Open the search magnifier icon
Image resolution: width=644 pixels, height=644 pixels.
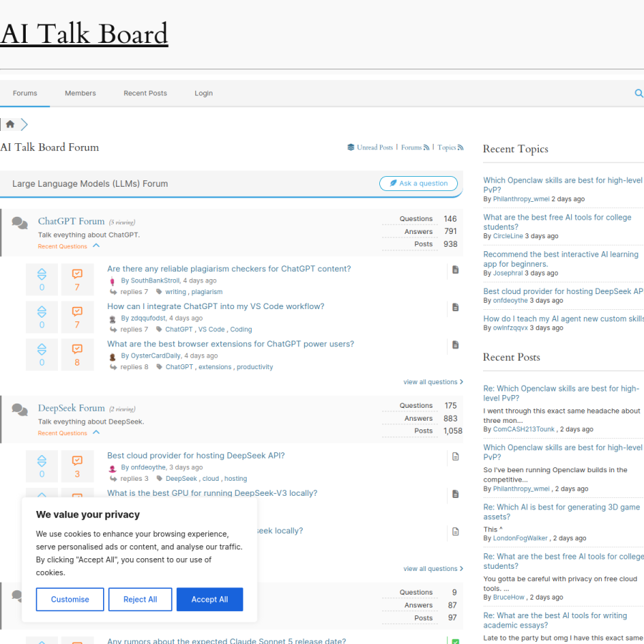[x=638, y=93]
